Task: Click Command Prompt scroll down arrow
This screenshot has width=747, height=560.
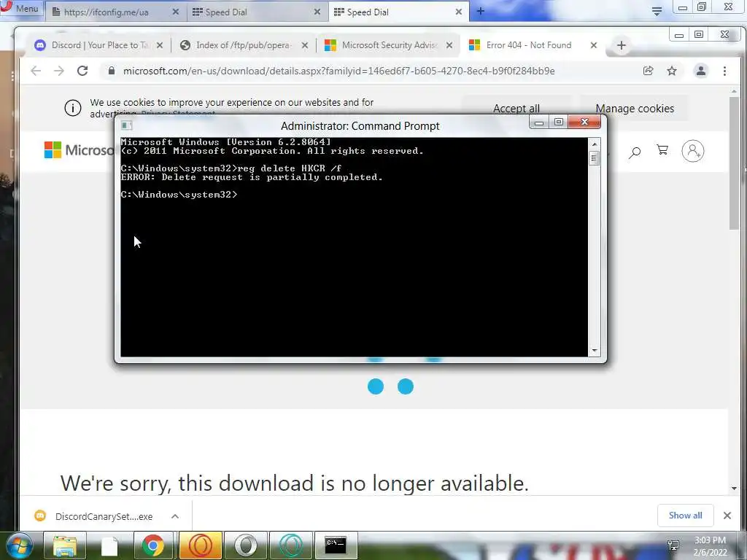Action: 594,351
